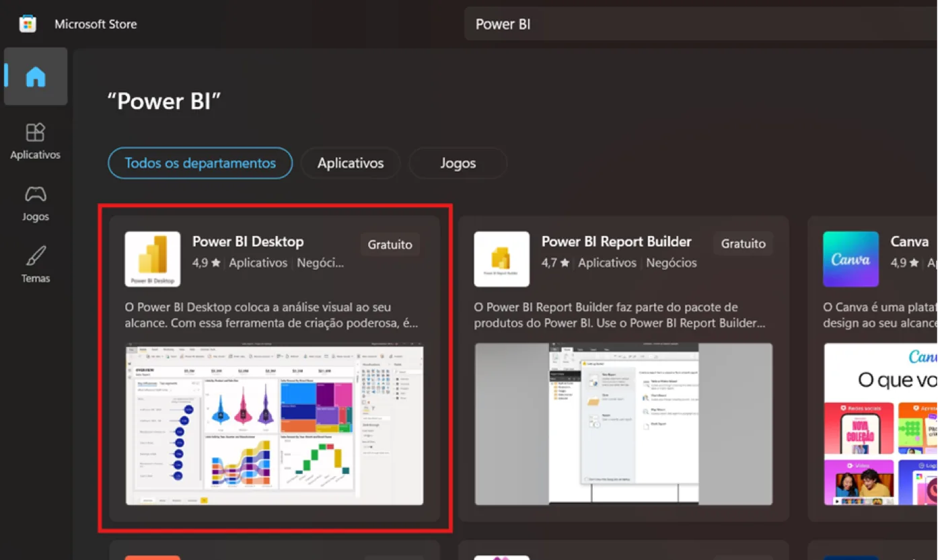This screenshot has height=560, width=942.
Task: Click the Power BI Desktop app icon
Action: click(153, 259)
